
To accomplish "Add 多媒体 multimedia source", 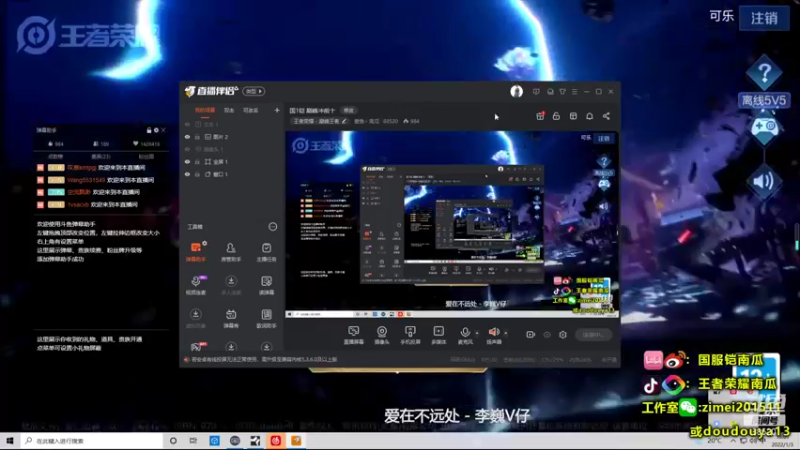I will [x=438, y=335].
